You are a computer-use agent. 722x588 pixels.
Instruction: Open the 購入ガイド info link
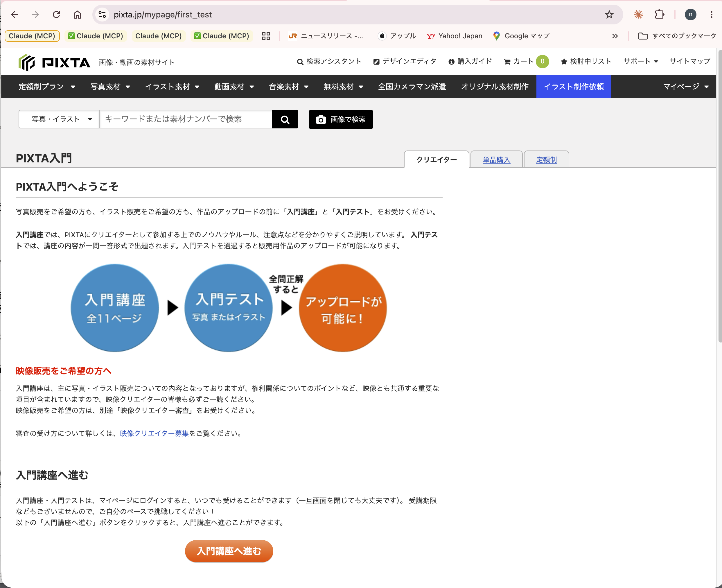coord(470,61)
